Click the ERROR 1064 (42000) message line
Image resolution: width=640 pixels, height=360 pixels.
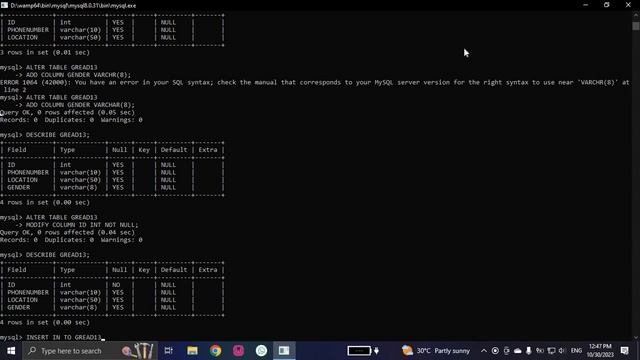pos(315,82)
